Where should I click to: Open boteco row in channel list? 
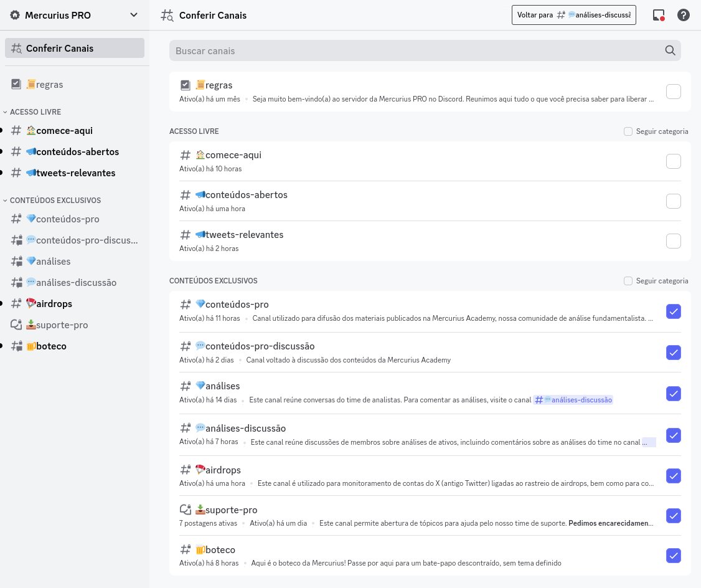pyautogui.click(x=430, y=556)
